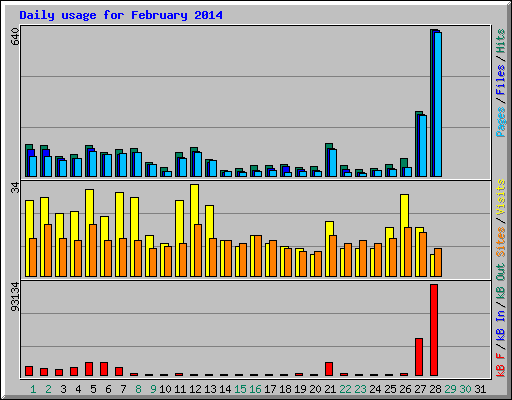Viewport: 512px width, 400px height.
Task: Click the orange sites bar for day 28
Action: point(438,262)
